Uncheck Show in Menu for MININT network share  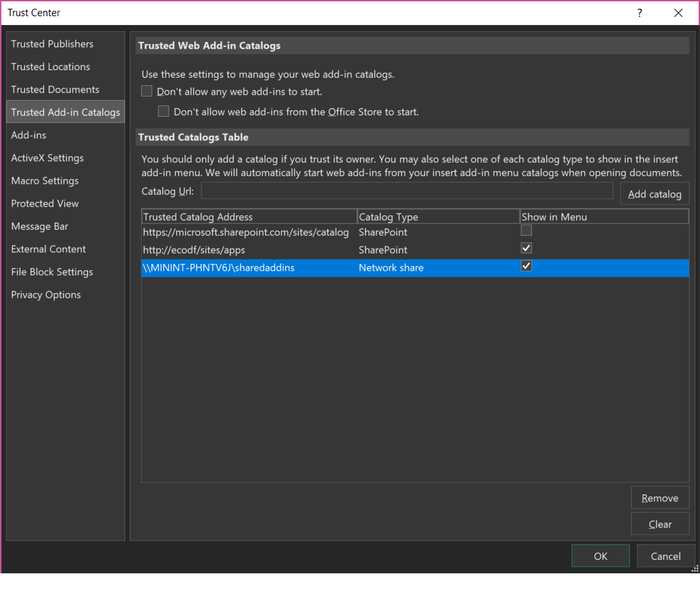tap(526, 266)
